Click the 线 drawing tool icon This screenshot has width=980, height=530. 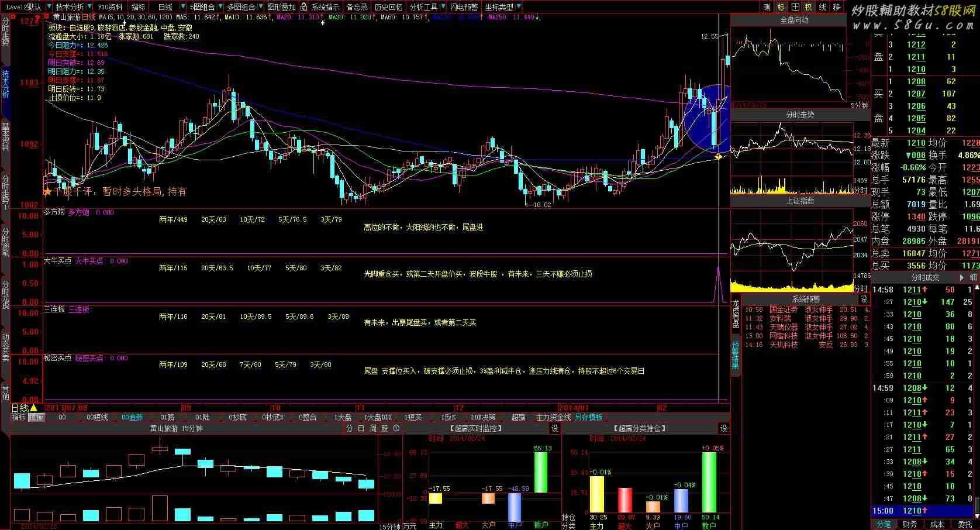click(823, 7)
